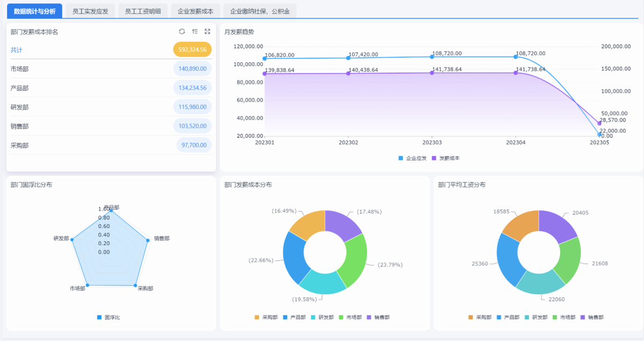Click the 592,324.56 total badge

coord(192,49)
